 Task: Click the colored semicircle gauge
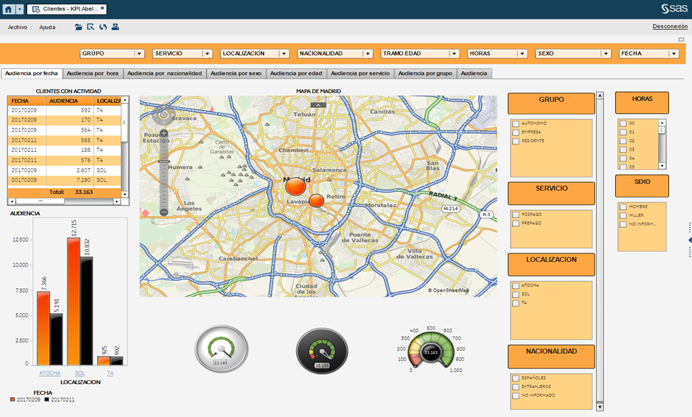[431, 350]
